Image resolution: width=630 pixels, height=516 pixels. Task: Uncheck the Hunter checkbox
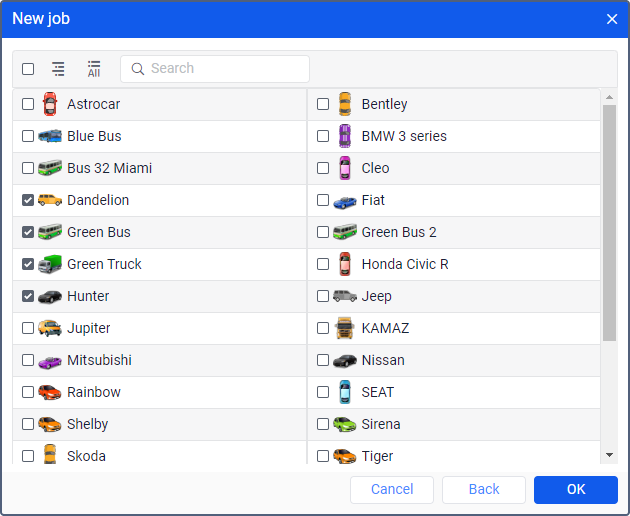click(x=28, y=296)
